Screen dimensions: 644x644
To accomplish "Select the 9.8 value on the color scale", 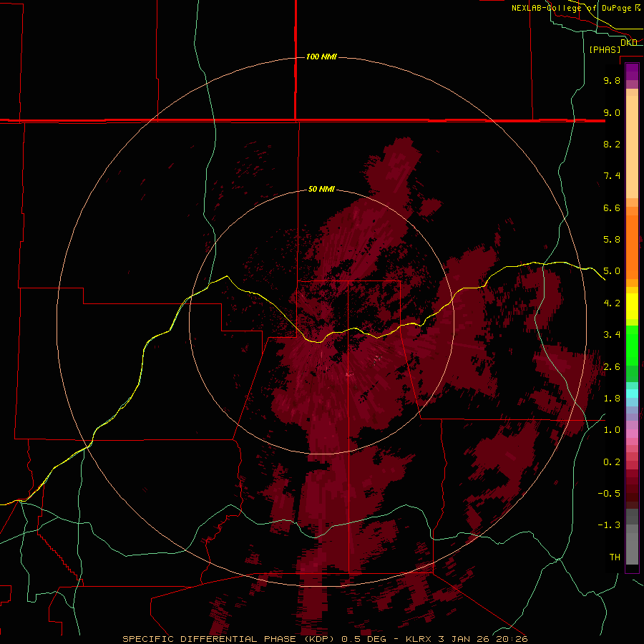I will (x=612, y=80).
